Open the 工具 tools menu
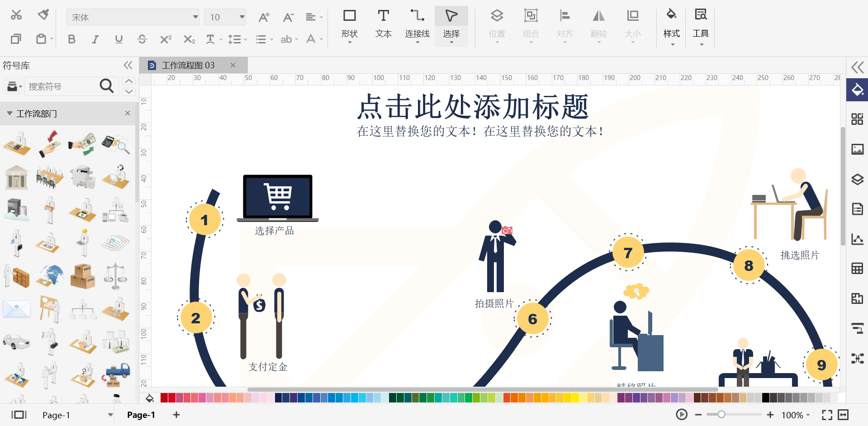The height and width of the screenshot is (426, 868). click(701, 27)
